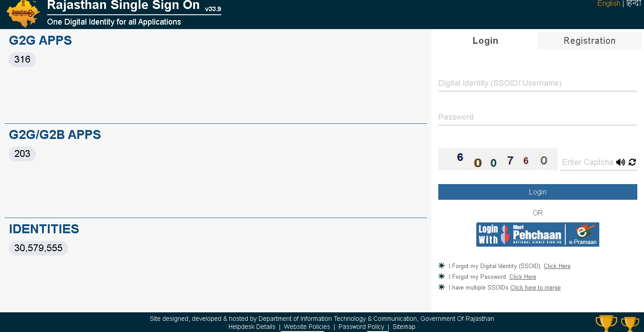Screen dimensions: 644x332
Task: Click the IDENTITIES heading
Action: (44, 229)
